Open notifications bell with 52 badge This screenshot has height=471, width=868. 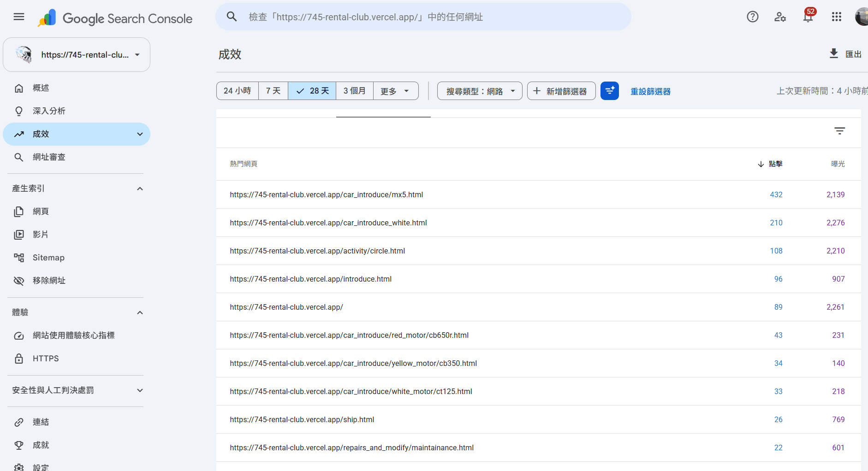(808, 16)
